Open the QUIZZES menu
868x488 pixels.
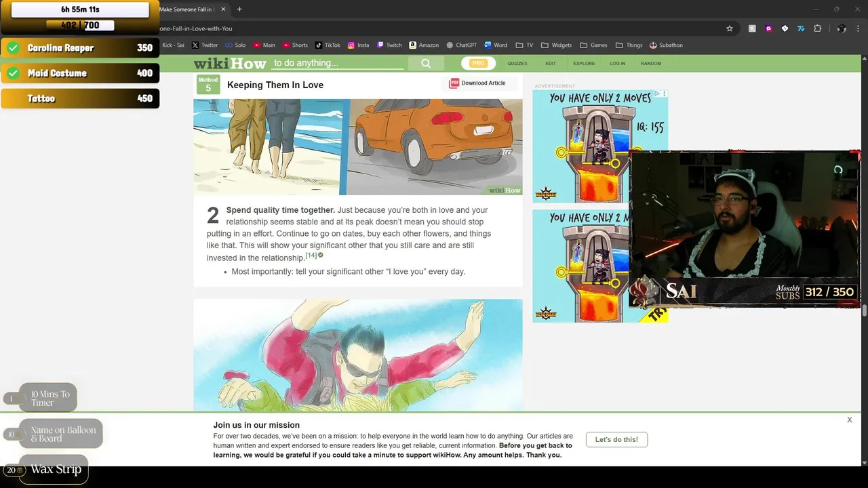[517, 64]
